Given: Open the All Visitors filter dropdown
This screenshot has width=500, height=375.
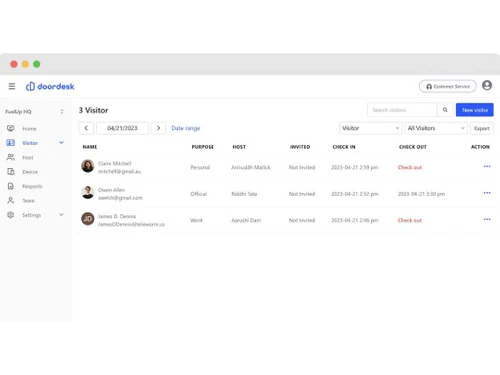Looking at the screenshot, I should pos(436,128).
